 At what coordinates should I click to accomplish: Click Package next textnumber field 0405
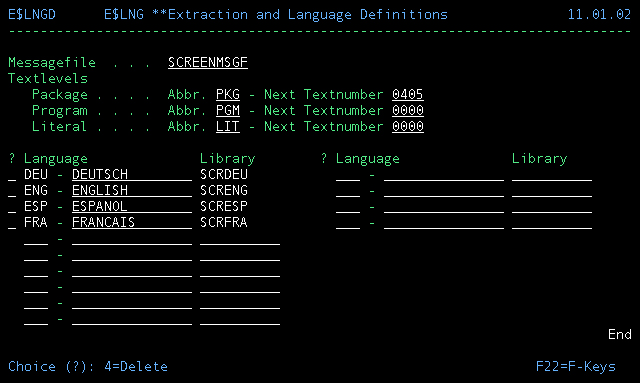coord(408,94)
